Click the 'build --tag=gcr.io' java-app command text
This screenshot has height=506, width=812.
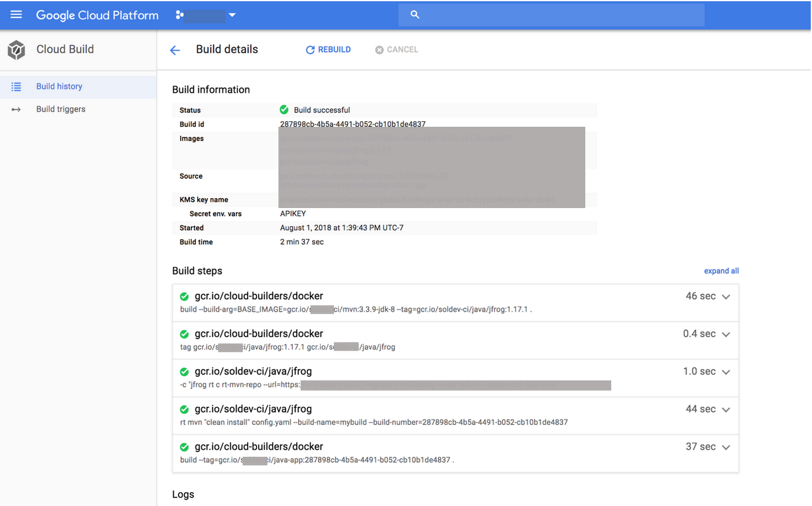click(317, 460)
